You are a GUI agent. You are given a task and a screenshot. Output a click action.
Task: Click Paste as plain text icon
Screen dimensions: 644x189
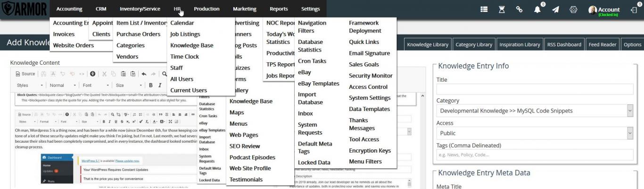tap(133, 74)
